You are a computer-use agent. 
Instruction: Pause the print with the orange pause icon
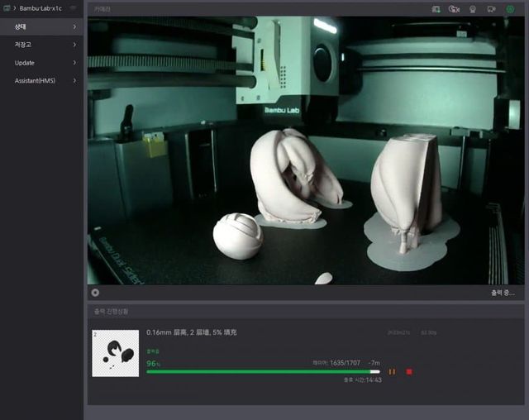392,372
